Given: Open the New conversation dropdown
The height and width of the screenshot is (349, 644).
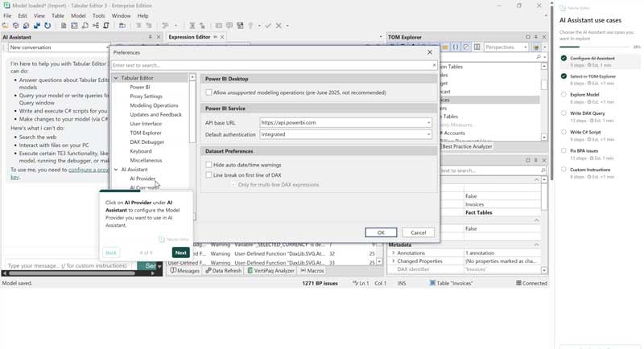Looking at the screenshot, I should pyautogui.click(x=107, y=47).
